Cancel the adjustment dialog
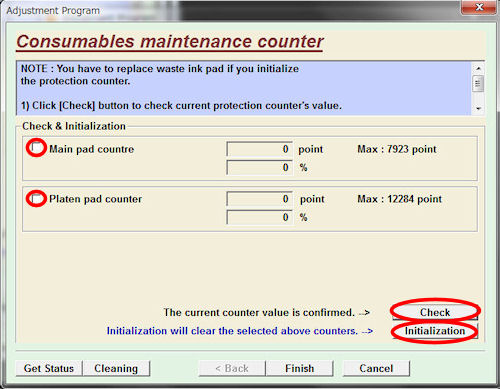Viewport: 500px width, 389px height. point(376,368)
